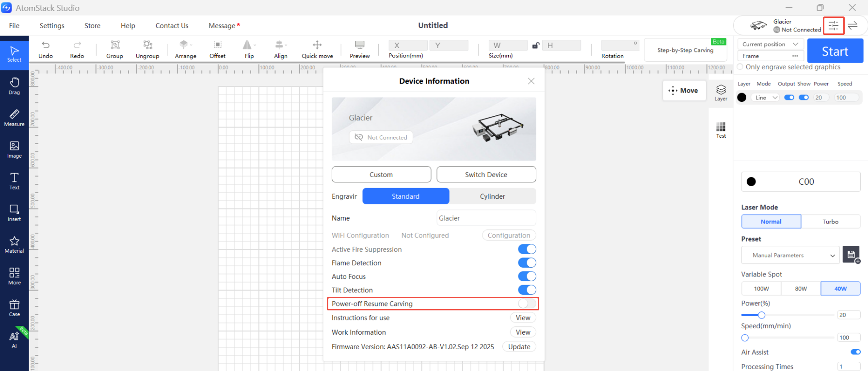Open the Test grid icon

[721, 130]
